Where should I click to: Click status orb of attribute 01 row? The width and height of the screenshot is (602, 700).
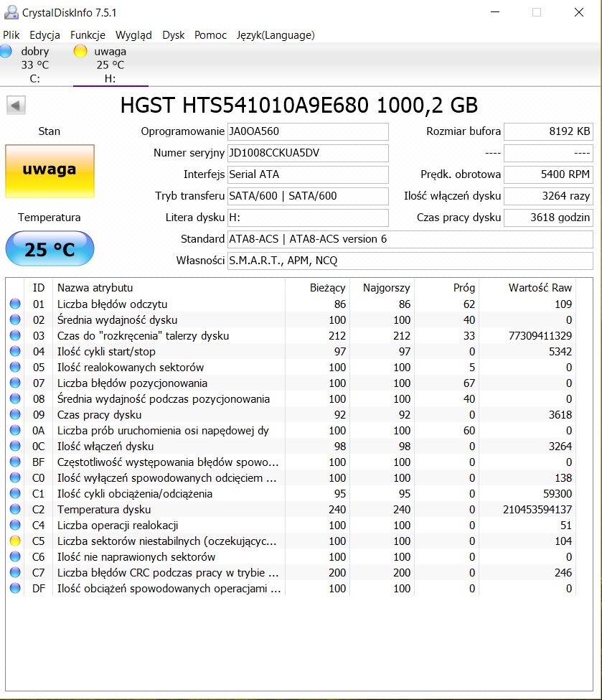pyautogui.click(x=15, y=304)
